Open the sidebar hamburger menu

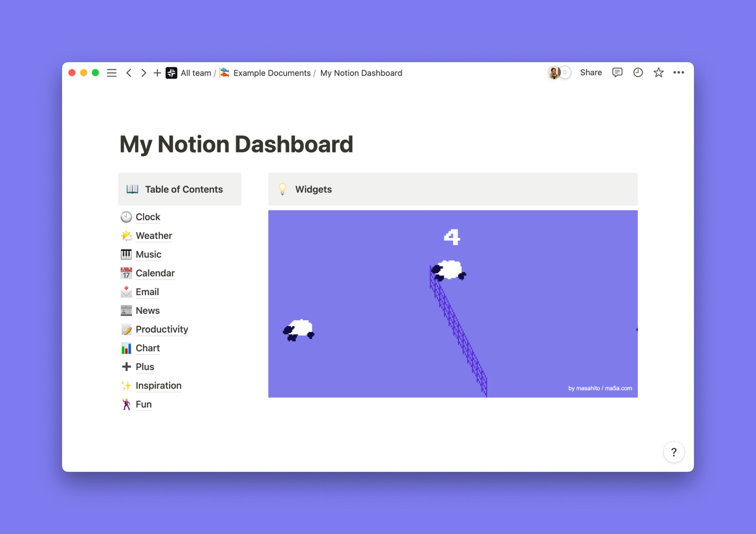pyautogui.click(x=111, y=73)
